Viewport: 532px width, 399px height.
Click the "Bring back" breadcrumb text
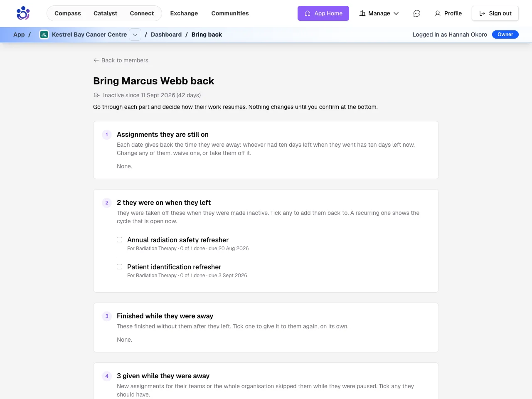207,34
